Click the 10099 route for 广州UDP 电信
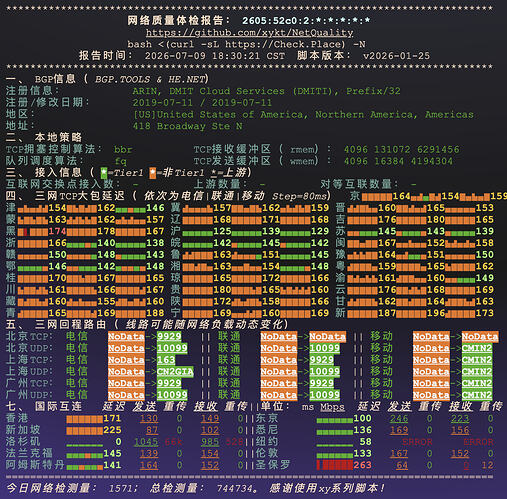Image resolution: width=507 pixels, height=499 pixels. (x=172, y=395)
